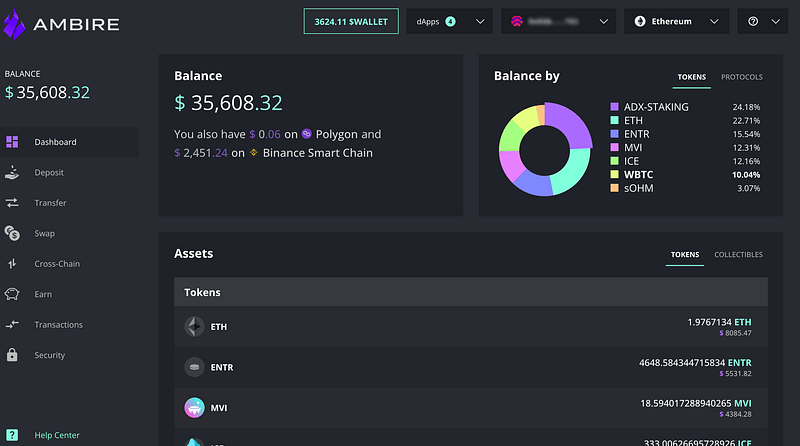This screenshot has height=446, width=800.
Task: Select the Assets Tokens tab
Action: (x=685, y=255)
